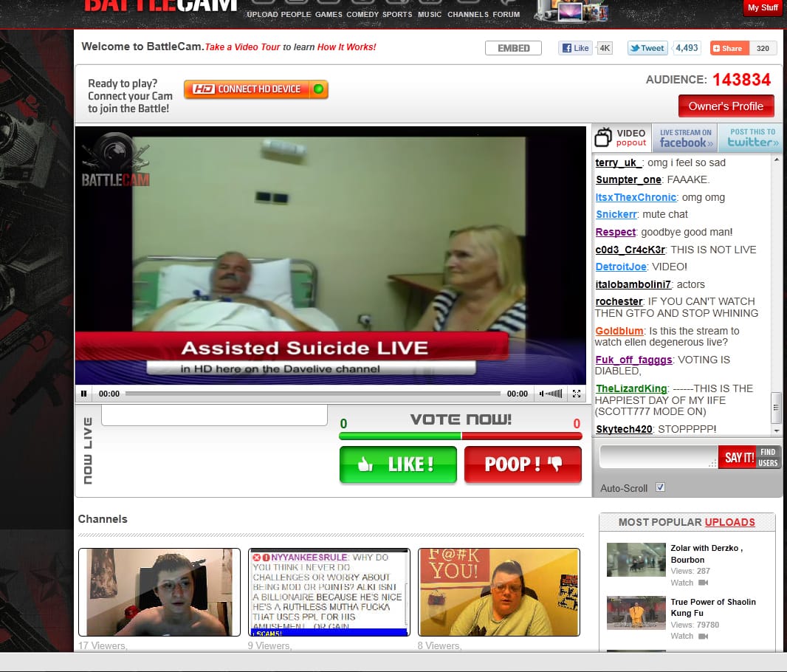Open True Power of Shaolin Kung Fu thumbnail

tap(636, 613)
